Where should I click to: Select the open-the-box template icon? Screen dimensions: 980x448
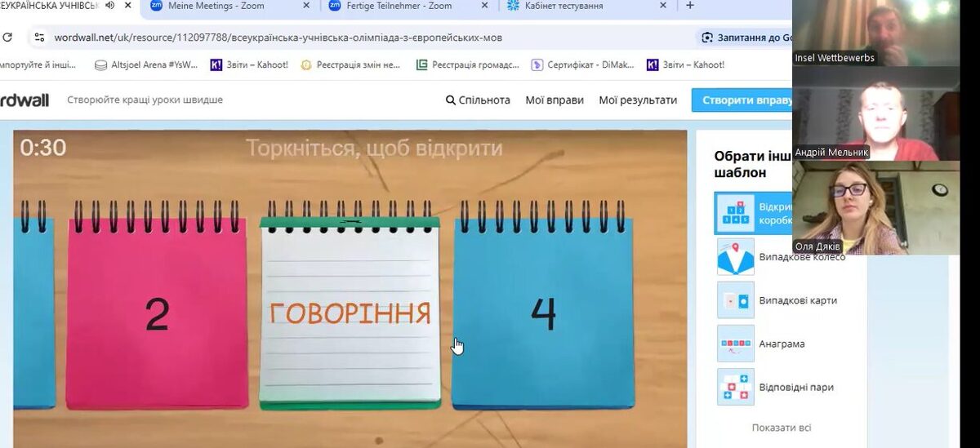pyautogui.click(x=736, y=213)
